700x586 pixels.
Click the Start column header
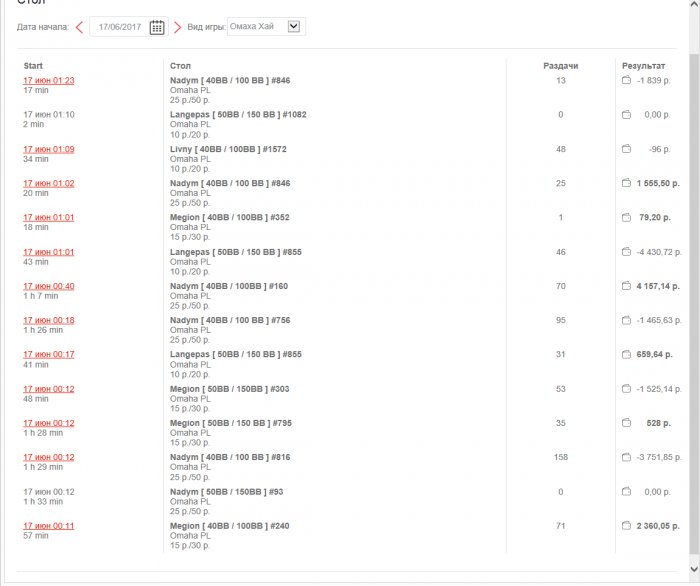coord(33,65)
